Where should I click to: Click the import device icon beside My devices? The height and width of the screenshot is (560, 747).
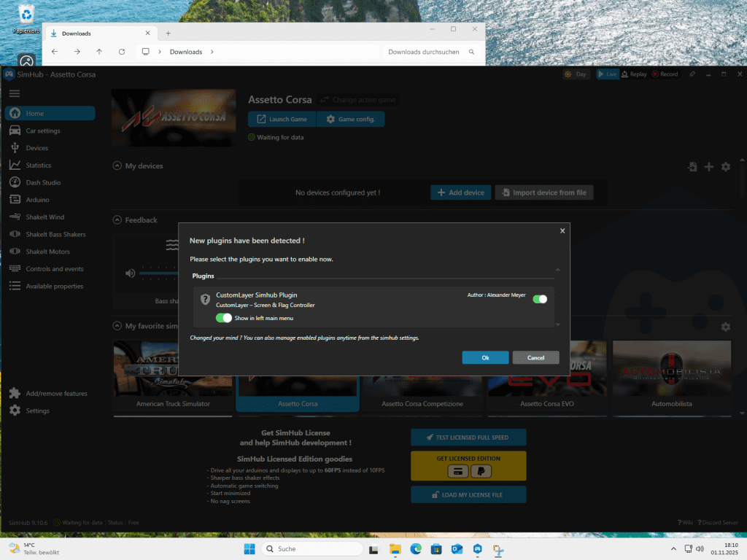pos(692,167)
